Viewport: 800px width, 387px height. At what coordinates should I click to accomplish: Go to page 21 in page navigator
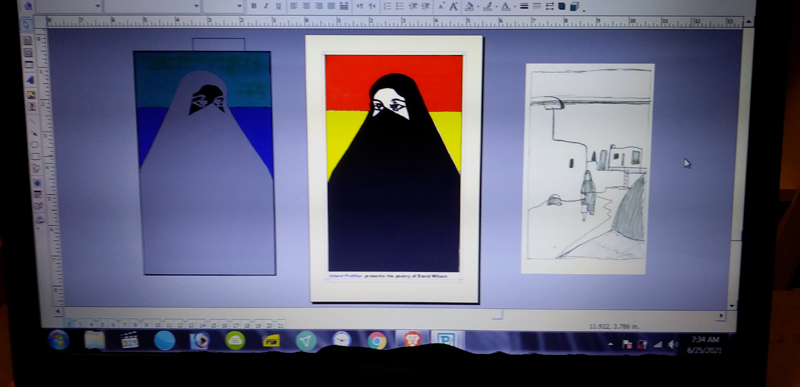click(x=280, y=324)
